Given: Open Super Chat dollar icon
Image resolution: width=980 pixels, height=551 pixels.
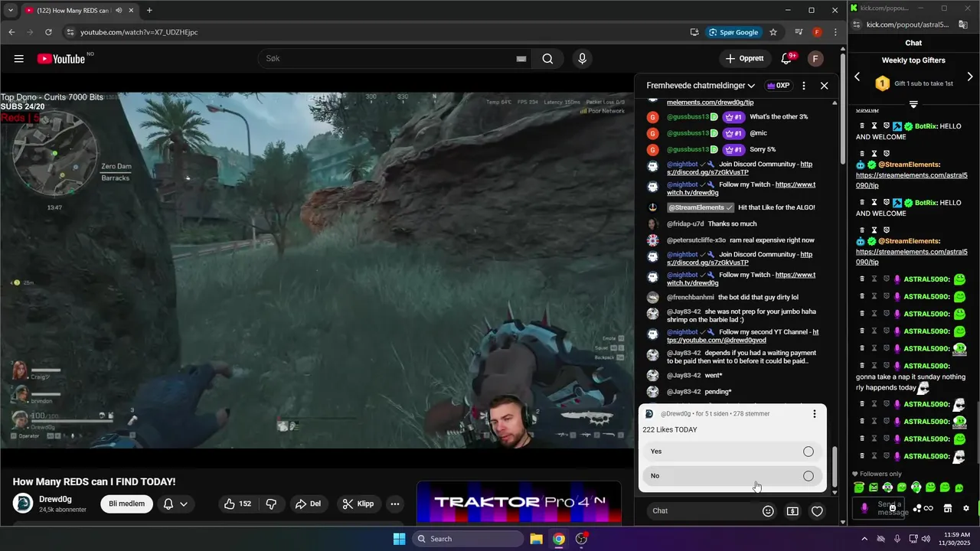Looking at the screenshot, I should [792, 511].
